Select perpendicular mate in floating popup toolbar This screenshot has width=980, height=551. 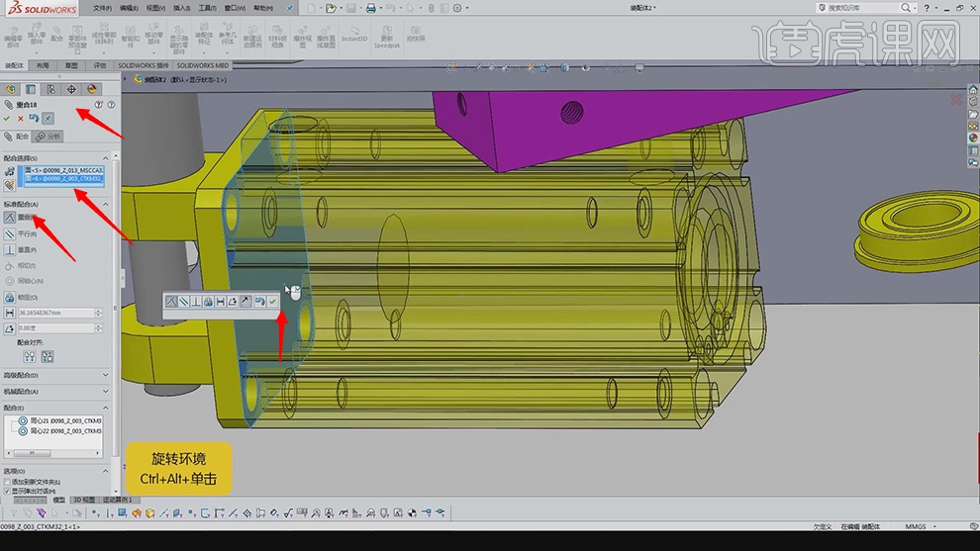point(196,301)
